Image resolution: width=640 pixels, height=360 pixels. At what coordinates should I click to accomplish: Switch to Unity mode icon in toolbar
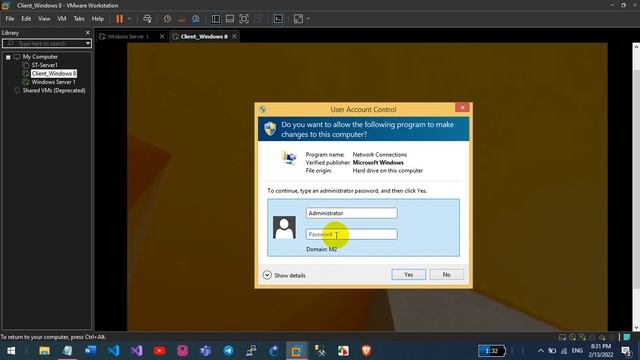coord(258,19)
